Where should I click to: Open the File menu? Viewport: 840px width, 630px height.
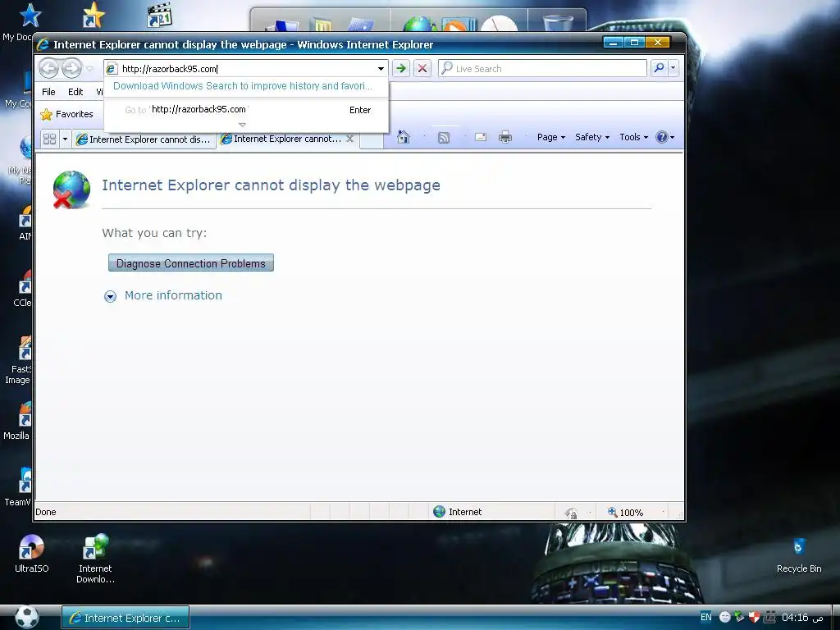coord(48,92)
